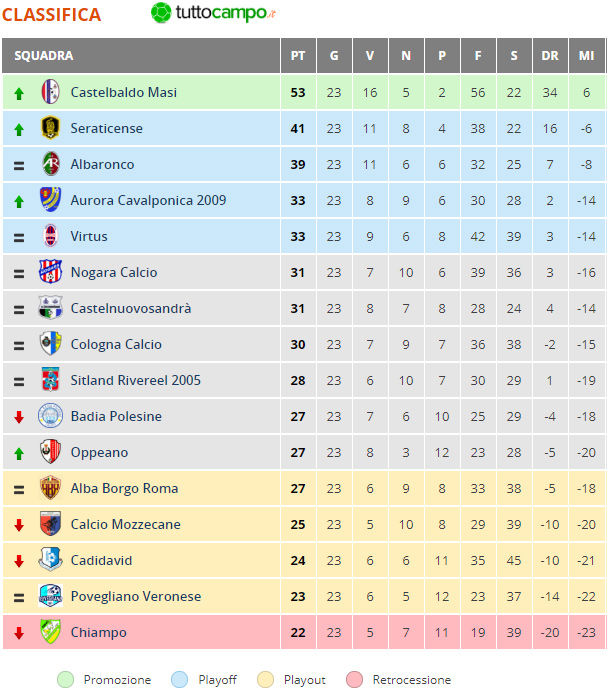Click the red down arrow beside Cadidavid
Viewport: 607px width, 700px height.
pos(19,561)
